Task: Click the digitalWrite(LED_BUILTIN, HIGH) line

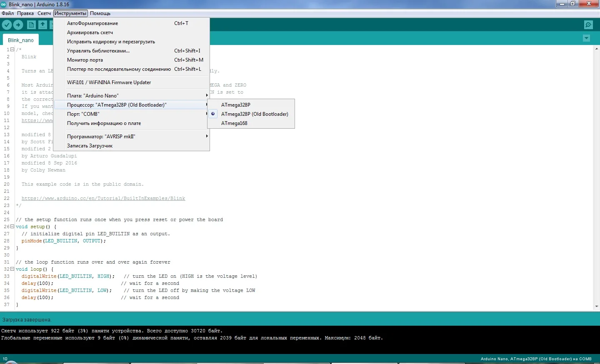Action: click(x=68, y=277)
